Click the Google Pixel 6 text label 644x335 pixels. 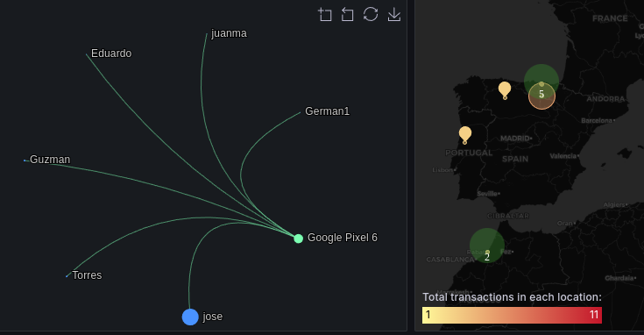coord(343,238)
